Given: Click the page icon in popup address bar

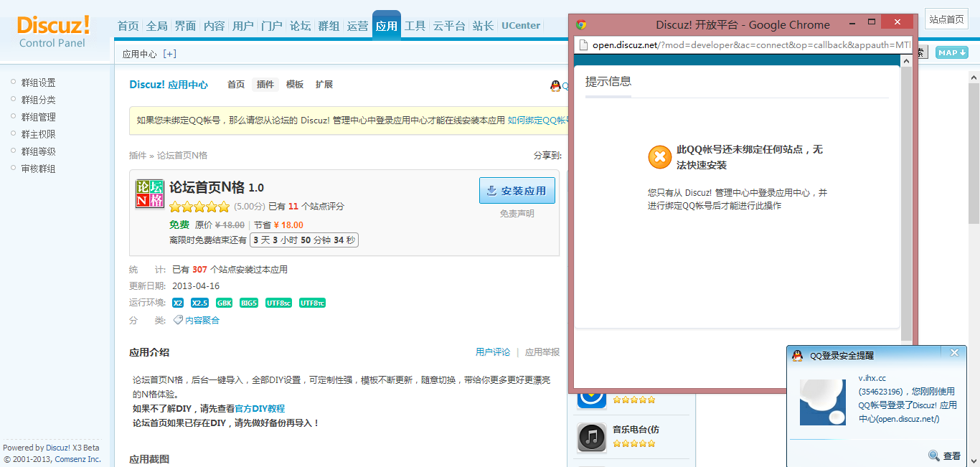Looking at the screenshot, I should click(x=583, y=45).
